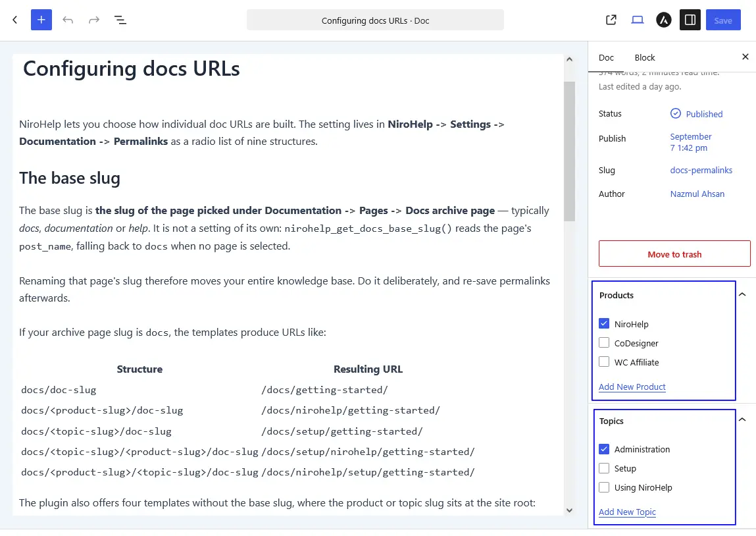756x536 pixels.
Task: Click the Products panel heading
Action: pos(616,295)
